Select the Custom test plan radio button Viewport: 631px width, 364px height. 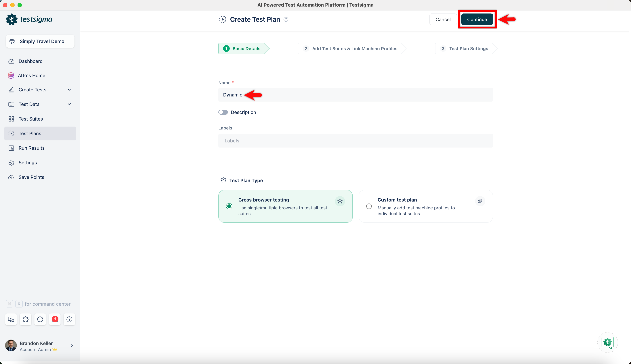369,206
